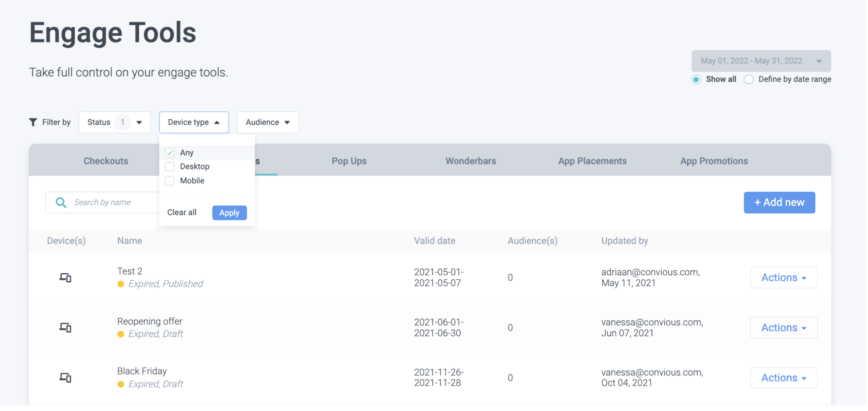The width and height of the screenshot is (868, 411).
Task: Click the status filter count badge
Action: point(122,122)
